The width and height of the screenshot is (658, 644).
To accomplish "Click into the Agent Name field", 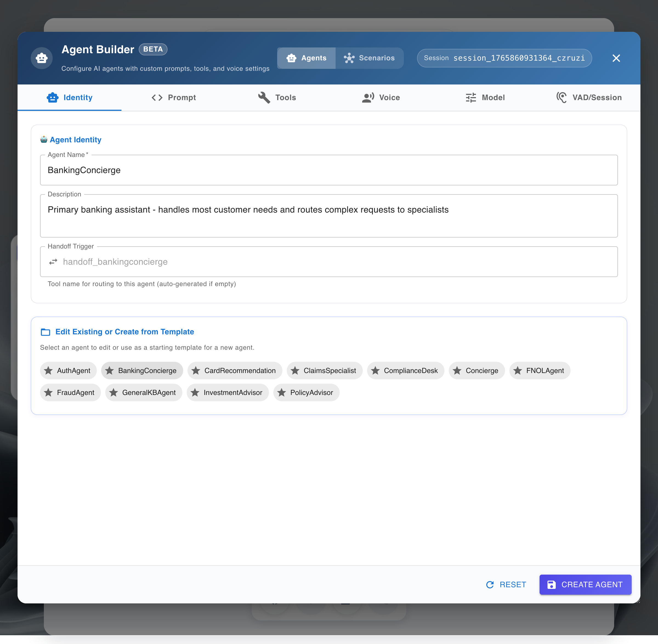I will click(x=329, y=171).
